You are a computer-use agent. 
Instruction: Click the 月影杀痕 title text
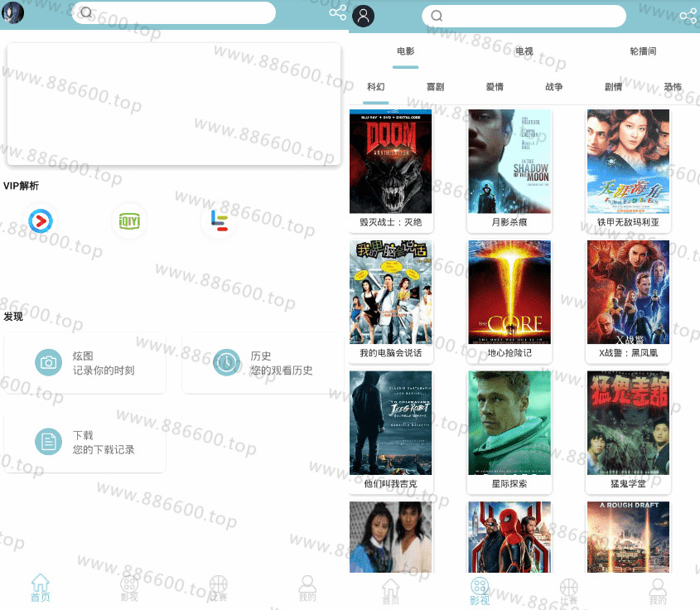tap(509, 222)
